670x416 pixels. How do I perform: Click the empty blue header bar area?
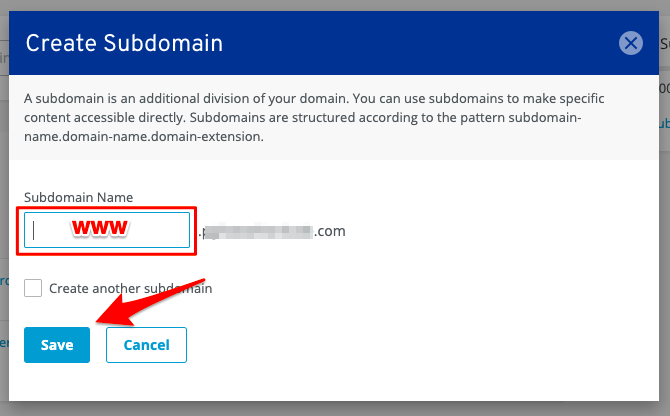click(x=419, y=43)
